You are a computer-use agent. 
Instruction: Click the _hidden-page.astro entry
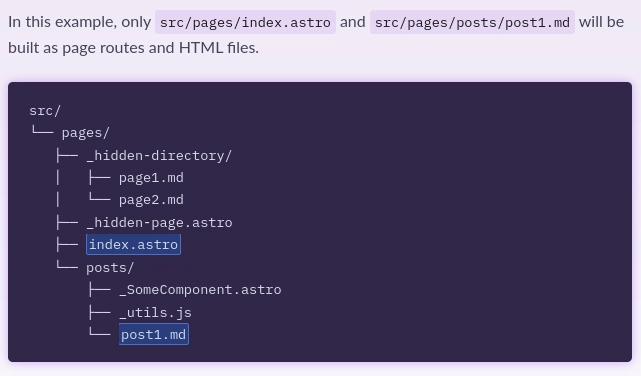pos(159,223)
